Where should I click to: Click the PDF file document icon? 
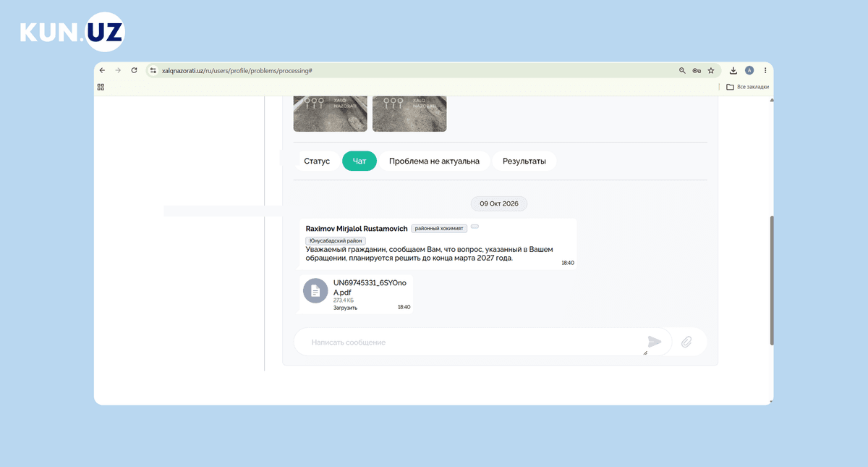[x=315, y=290]
